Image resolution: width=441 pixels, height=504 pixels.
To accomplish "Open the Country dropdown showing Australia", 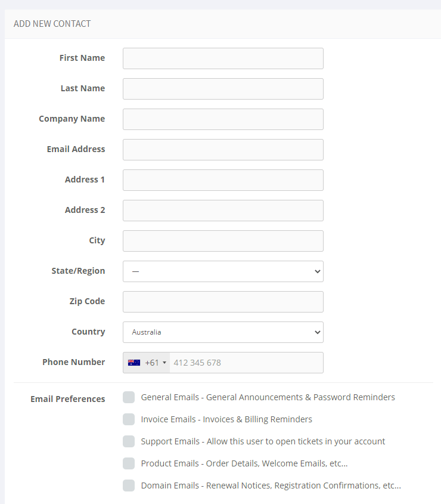I will point(223,332).
